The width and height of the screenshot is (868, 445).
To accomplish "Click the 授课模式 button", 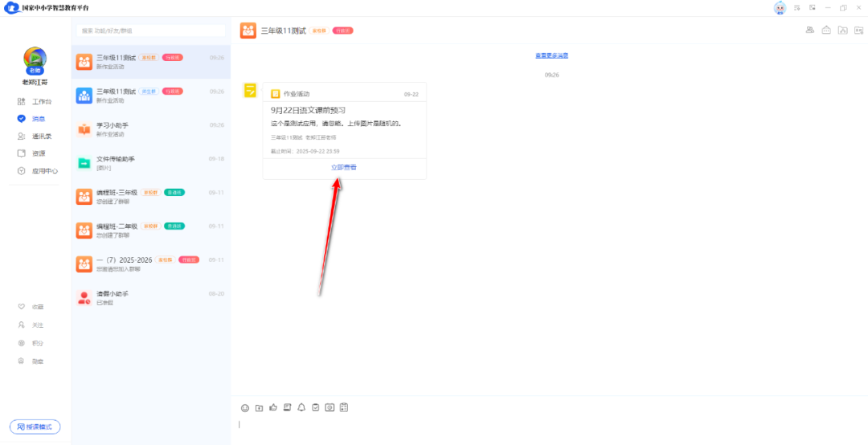I will pyautogui.click(x=35, y=427).
